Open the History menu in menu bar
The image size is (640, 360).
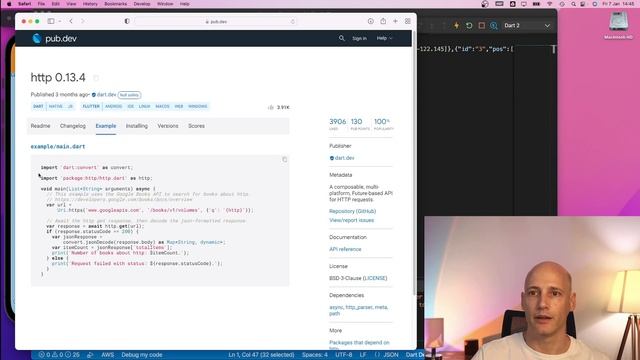click(x=90, y=4)
